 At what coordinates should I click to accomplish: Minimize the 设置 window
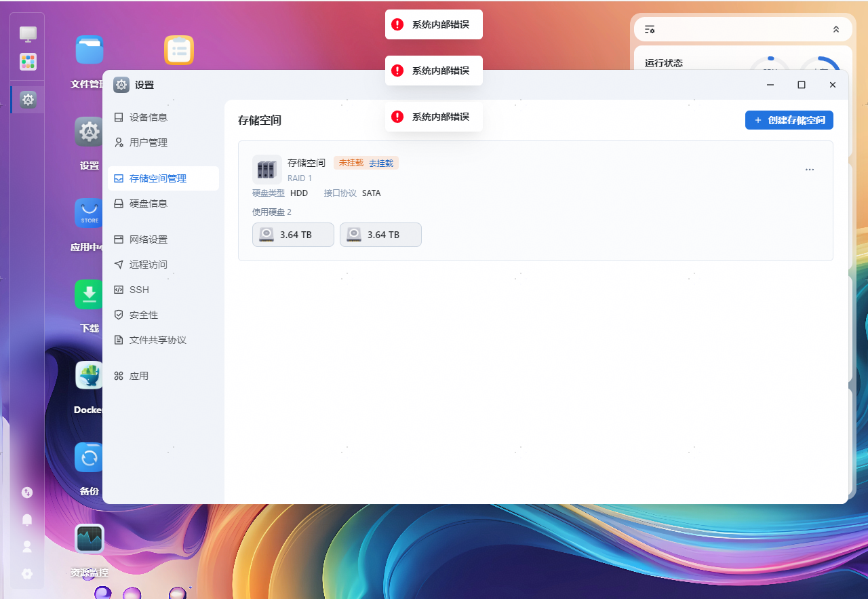(x=770, y=85)
